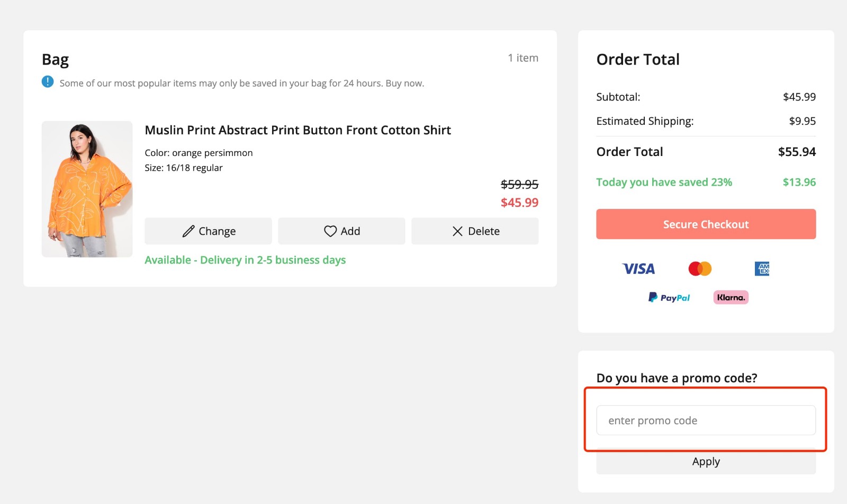
Task: Click the blue info icon next to the bag notice
Action: click(48, 82)
